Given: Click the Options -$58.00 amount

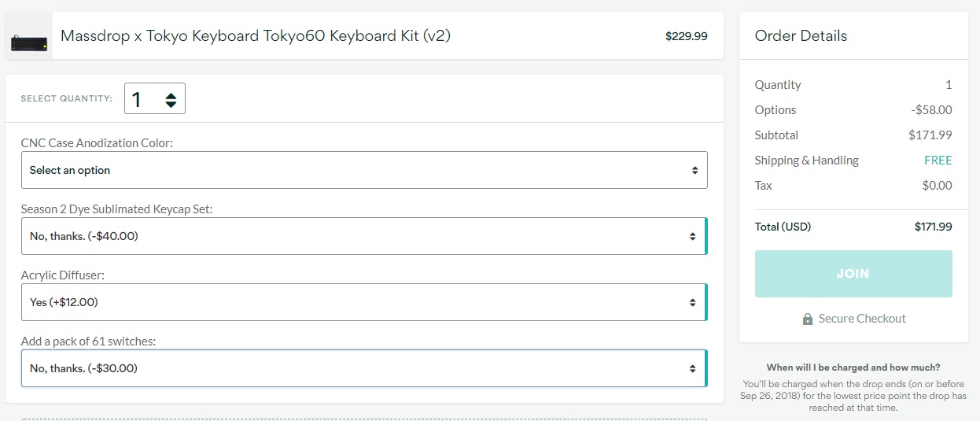Looking at the screenshot, I should click(x=931, y=110).
